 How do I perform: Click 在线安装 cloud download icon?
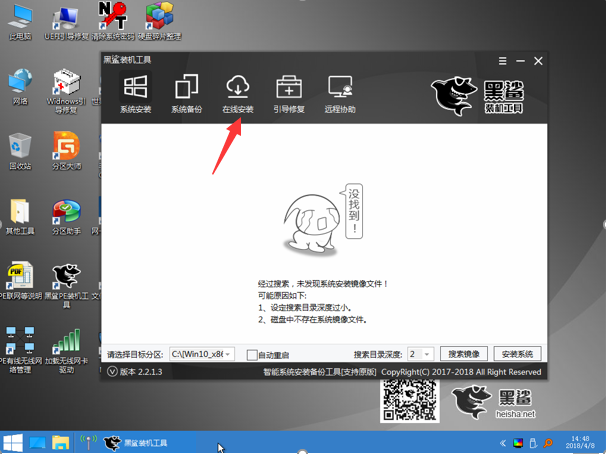point(237,91)
